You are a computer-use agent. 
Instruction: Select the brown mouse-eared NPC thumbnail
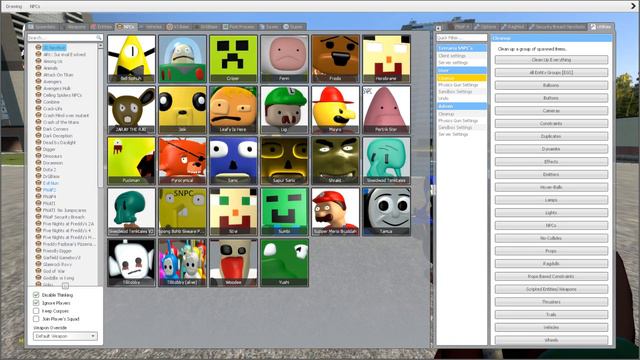[x=131, y=110]
